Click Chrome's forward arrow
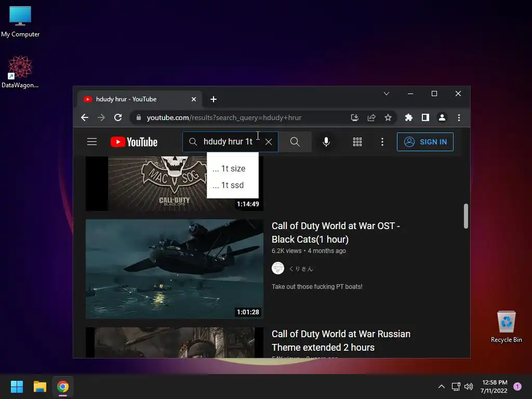The image size is (532, 399). 101,117
